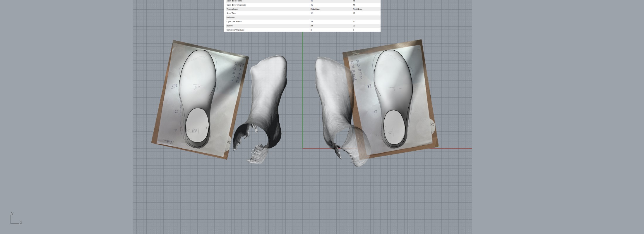Click the 'Talon de la Chaussure' row label
Image resolution: width=644 pixels, height=234 pixels.
pyautogui.click(x=236, y=5)
